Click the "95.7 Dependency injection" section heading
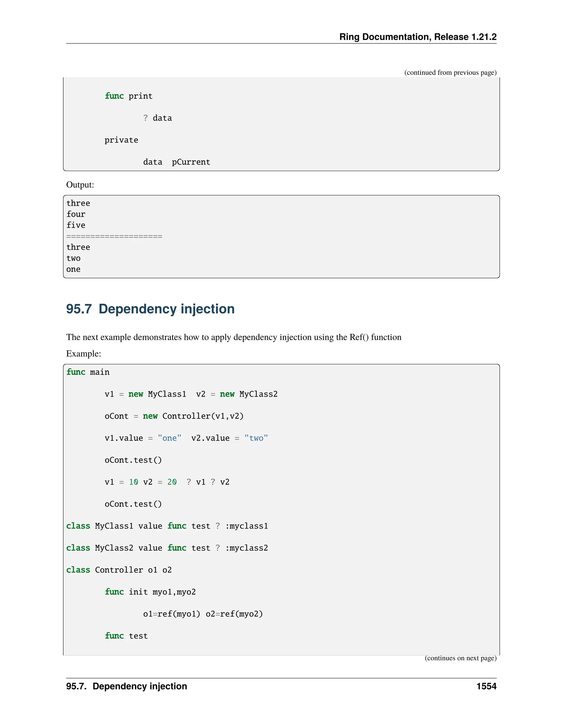 [150, 309]
